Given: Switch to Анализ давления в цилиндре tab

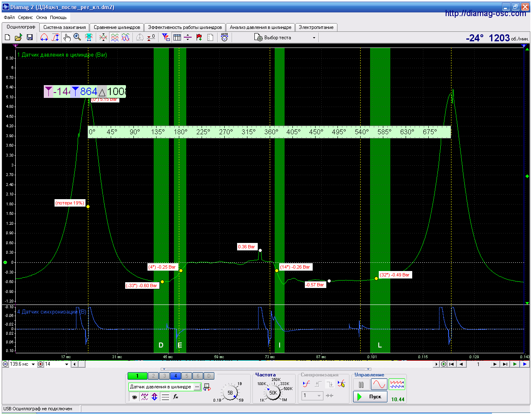Looking at the screenshot, I should coord(261,27).
